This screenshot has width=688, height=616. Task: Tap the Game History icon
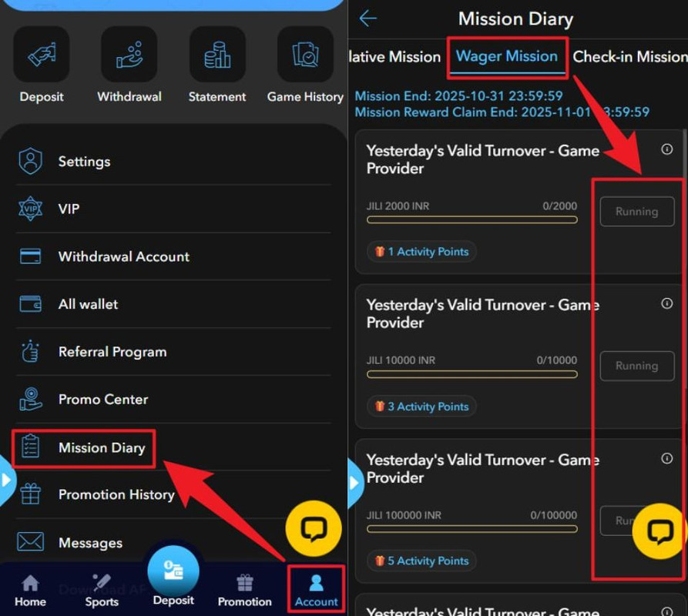click(x=305, y=55)
